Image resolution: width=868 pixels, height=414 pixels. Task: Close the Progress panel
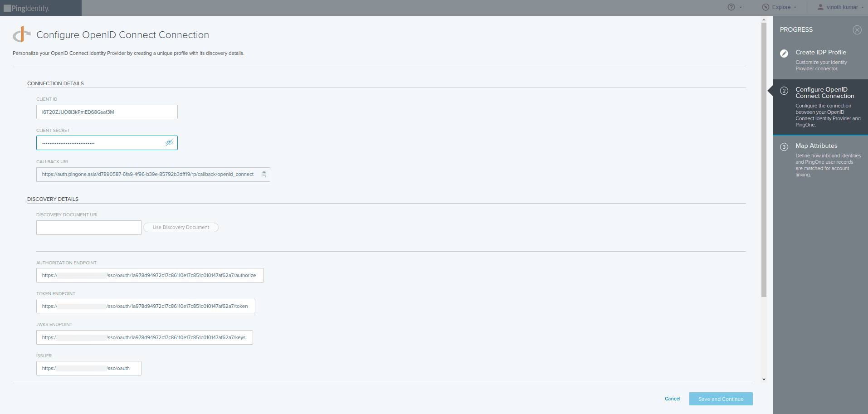pyautogui.click(x=858, y=29)
